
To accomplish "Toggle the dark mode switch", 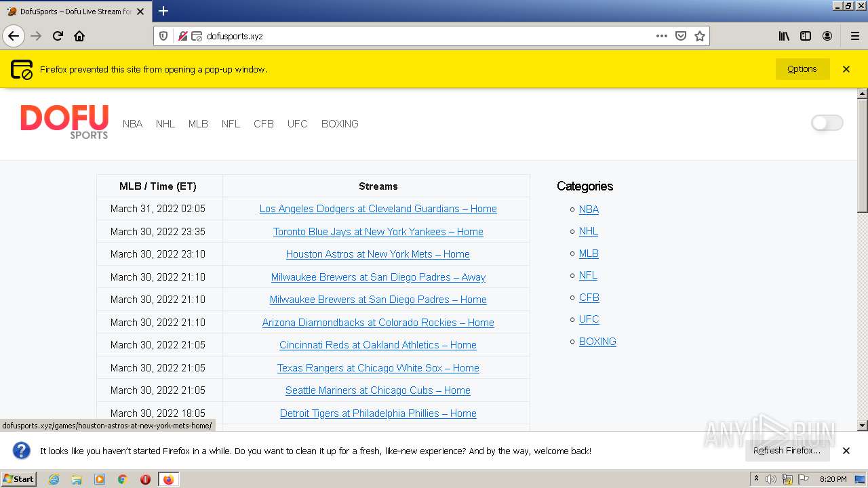I will click(827, 123).
